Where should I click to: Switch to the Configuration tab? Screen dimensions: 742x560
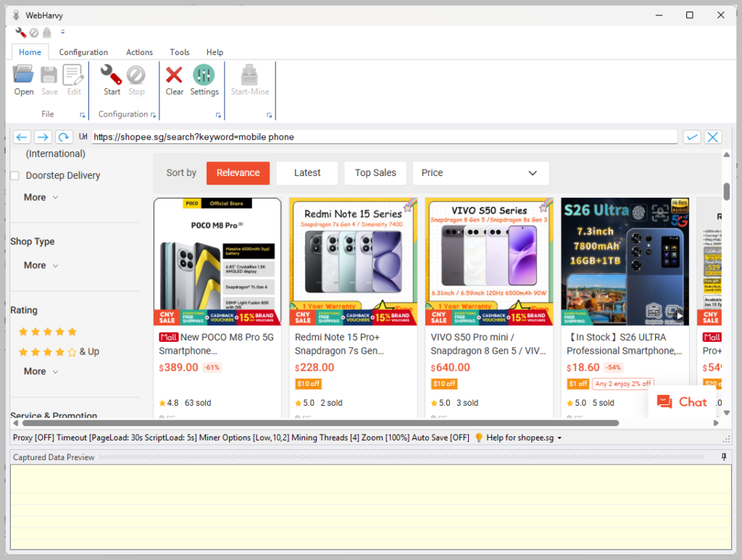[83, 51]
